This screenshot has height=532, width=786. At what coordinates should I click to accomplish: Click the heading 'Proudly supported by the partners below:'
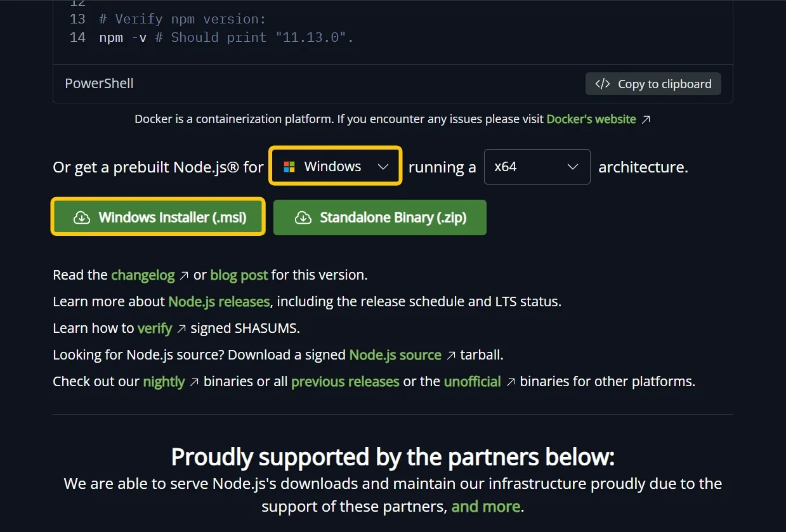point(393,457)
